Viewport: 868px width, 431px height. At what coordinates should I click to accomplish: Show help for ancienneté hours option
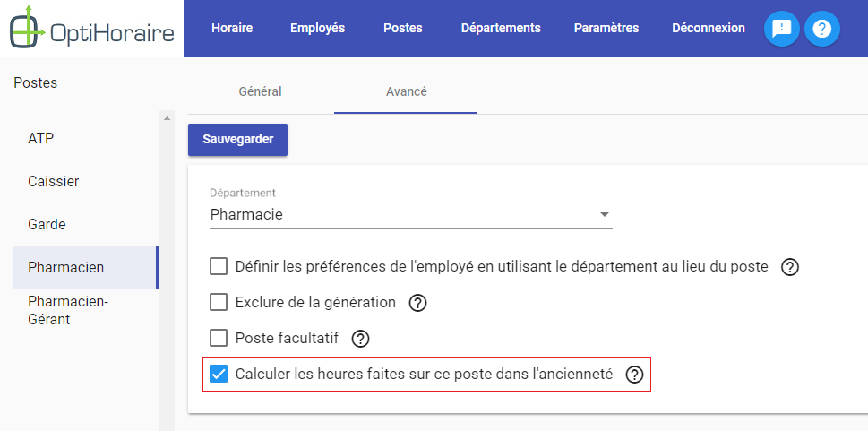(x=634, y=375)
